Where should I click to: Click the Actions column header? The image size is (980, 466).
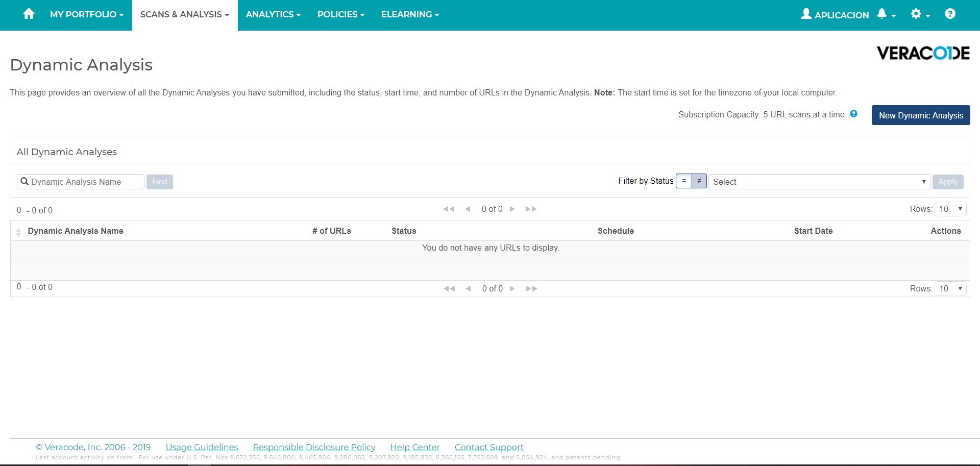click(x=946, y=231)
